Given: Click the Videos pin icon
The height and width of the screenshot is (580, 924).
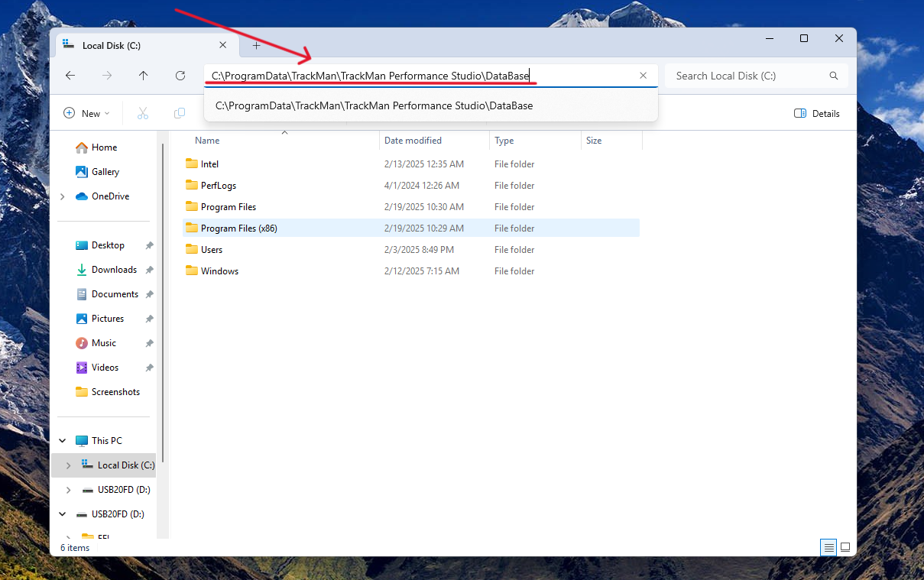Looking at the screenshot, I should point(150,368).
